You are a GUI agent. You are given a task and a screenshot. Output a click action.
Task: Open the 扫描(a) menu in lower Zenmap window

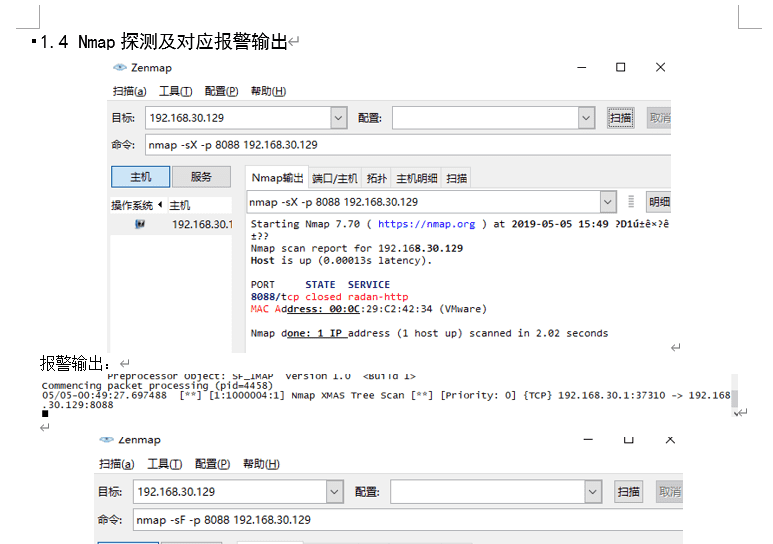(116, 464)
